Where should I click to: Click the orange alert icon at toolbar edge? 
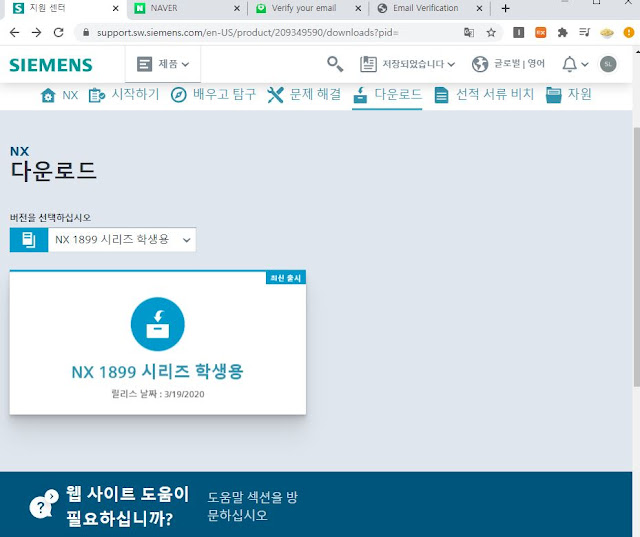pos(629,33)
